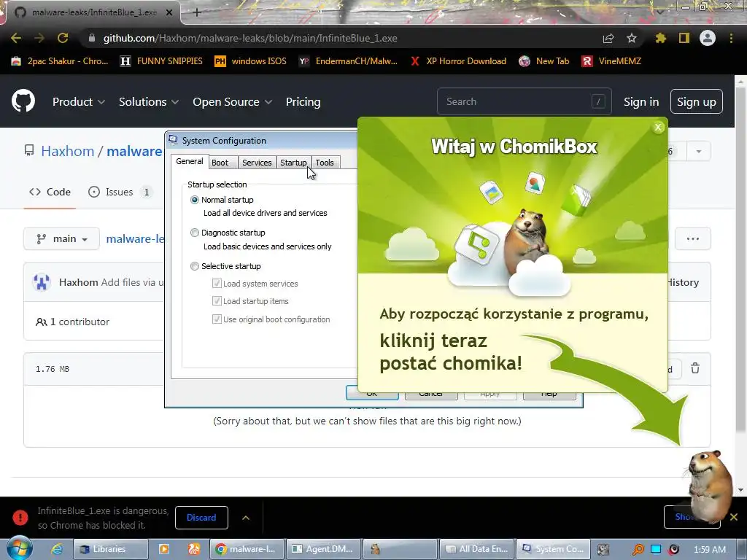The image size is (747, 560).
Task: Select Normal startup radio button
Action: coord(194,200)
